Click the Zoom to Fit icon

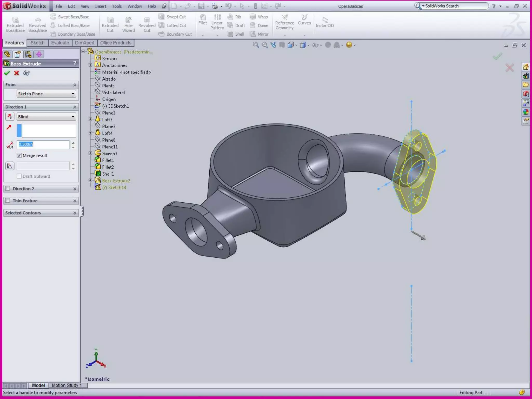pos(256,45)
